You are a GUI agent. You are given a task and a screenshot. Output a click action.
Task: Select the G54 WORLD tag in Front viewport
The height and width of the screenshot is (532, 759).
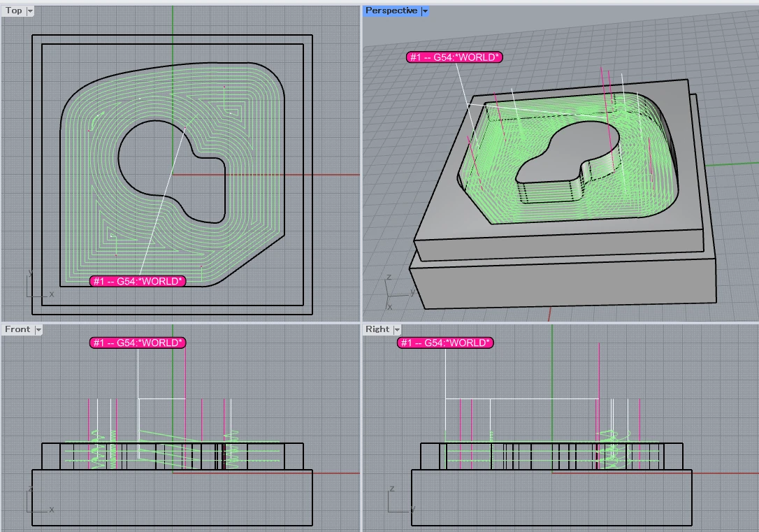point(138,343)
